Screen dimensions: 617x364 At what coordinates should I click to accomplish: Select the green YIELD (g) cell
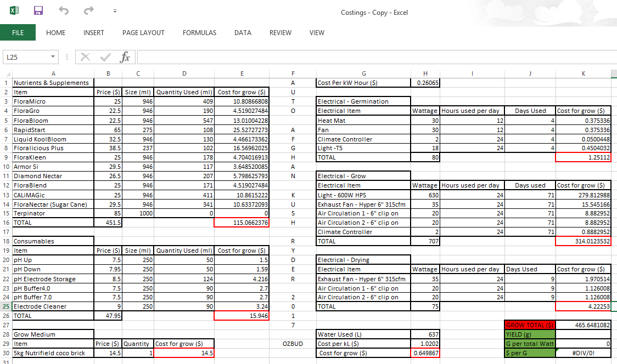coord(530,334)
